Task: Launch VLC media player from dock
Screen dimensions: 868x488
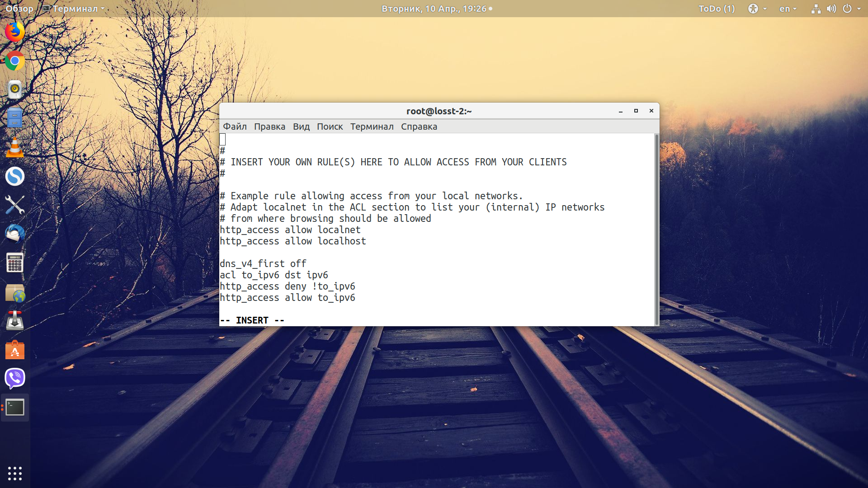Action: click(15, 147)
